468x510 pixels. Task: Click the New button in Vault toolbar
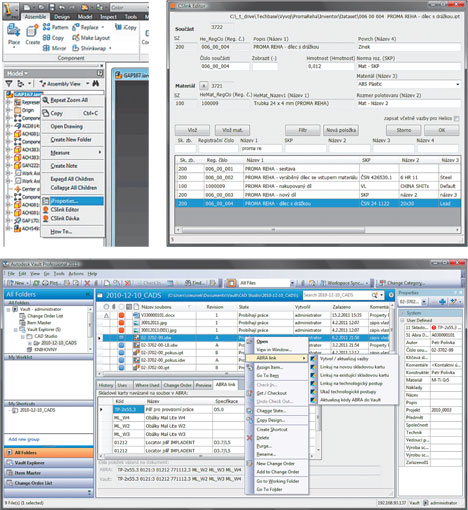pyautogui.click(x=18, y=283)
